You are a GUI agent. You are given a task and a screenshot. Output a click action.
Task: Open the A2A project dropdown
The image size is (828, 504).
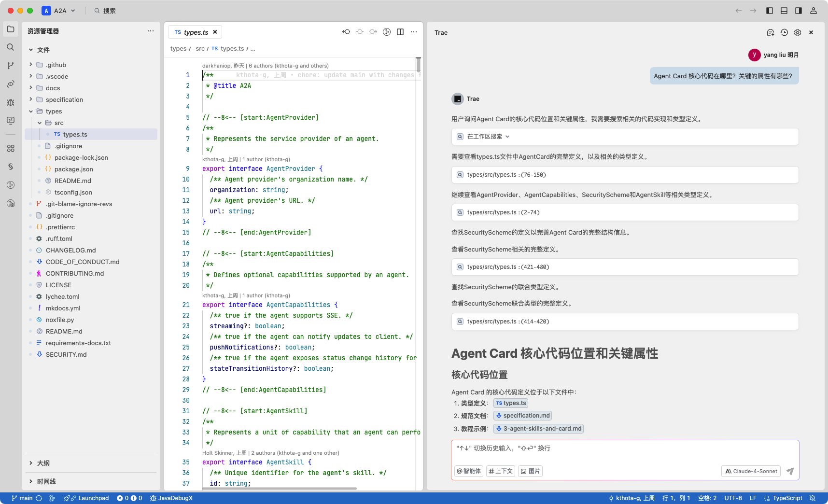tap(59, 11)
